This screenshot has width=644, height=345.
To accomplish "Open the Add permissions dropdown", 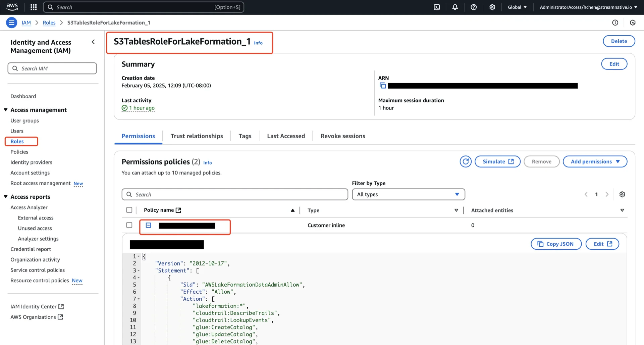I will coord(595,161).
